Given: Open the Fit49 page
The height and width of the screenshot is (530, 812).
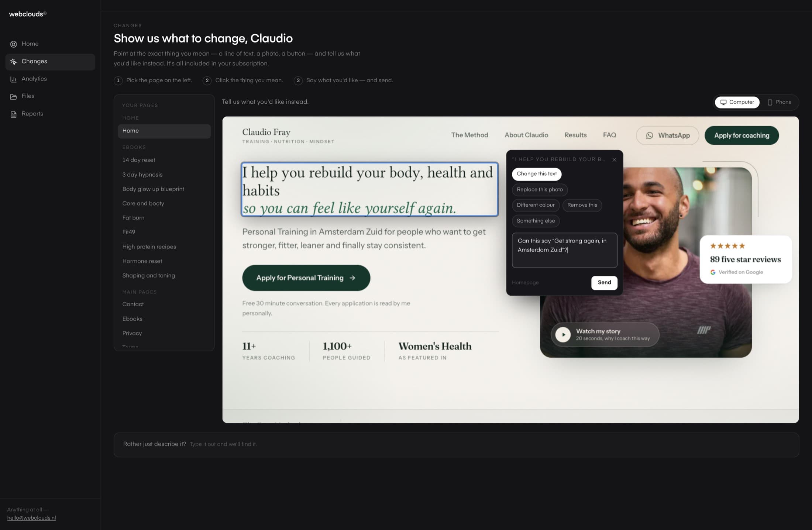Looking at the screenshot, I should 164,232.
